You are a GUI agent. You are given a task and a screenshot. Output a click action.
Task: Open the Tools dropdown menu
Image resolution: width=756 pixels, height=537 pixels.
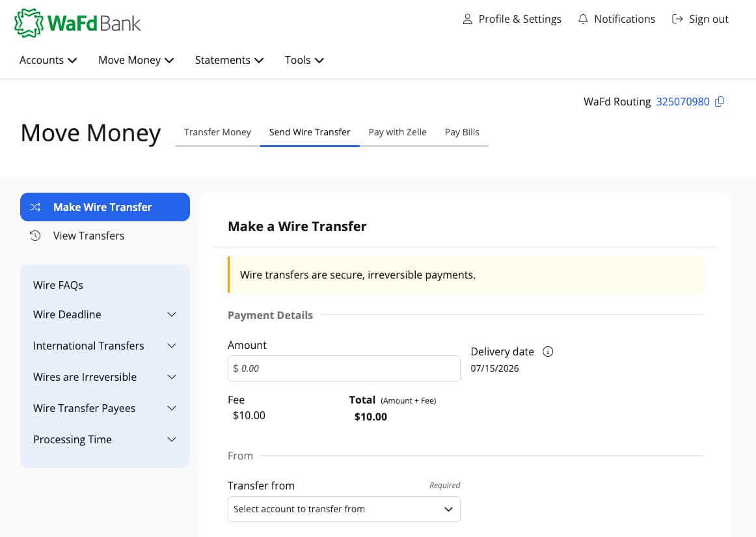304,61
